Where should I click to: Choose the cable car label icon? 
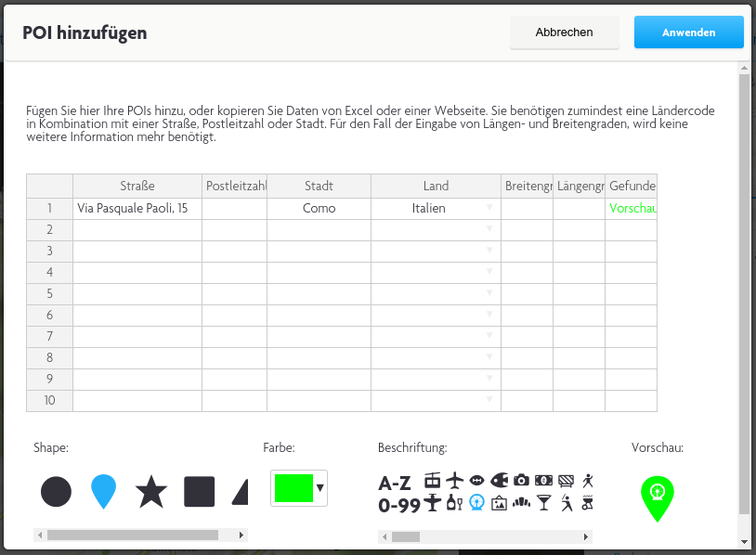[x=432, y=480]
